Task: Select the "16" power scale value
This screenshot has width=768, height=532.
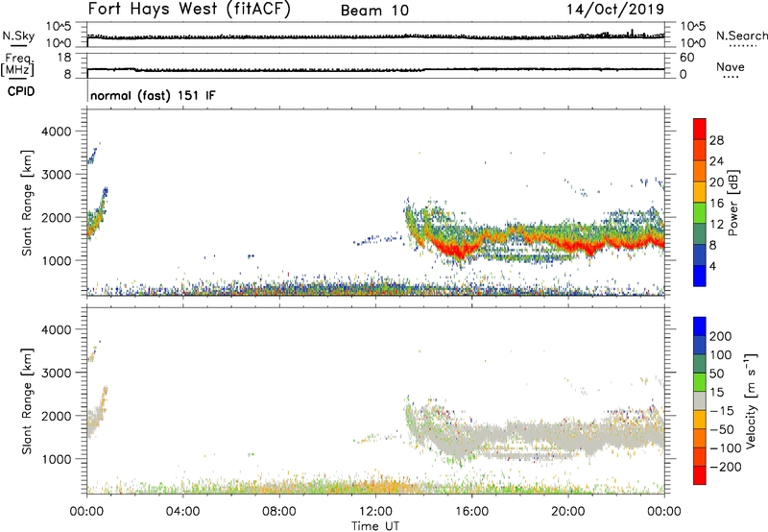Action: coord(716,204)
